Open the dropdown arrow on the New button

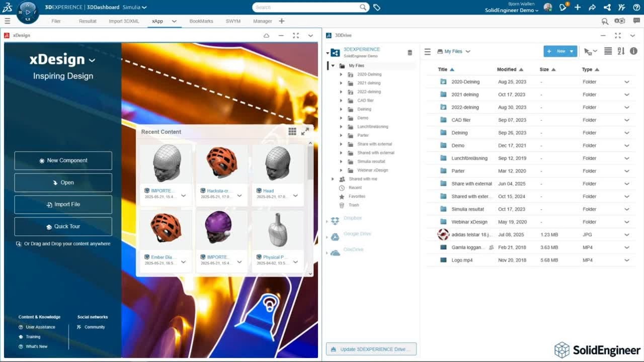[572, 51]
